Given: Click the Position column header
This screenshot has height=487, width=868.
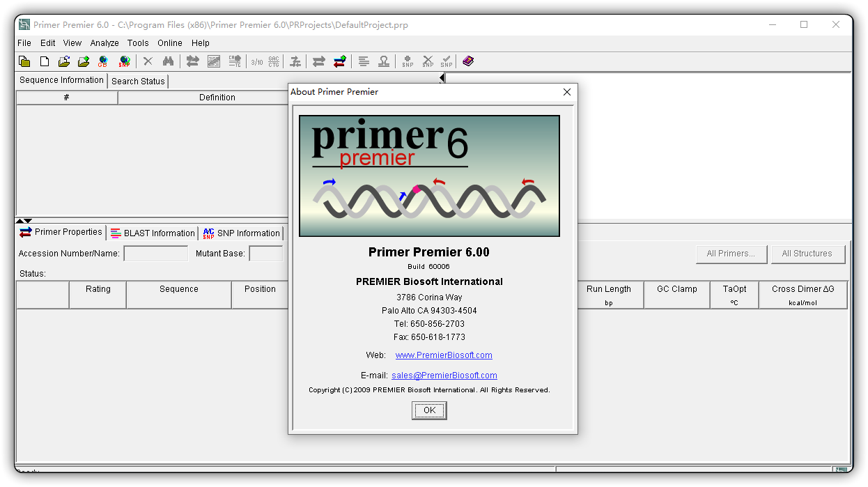Looking at the screenshot, I should [260, 295].
